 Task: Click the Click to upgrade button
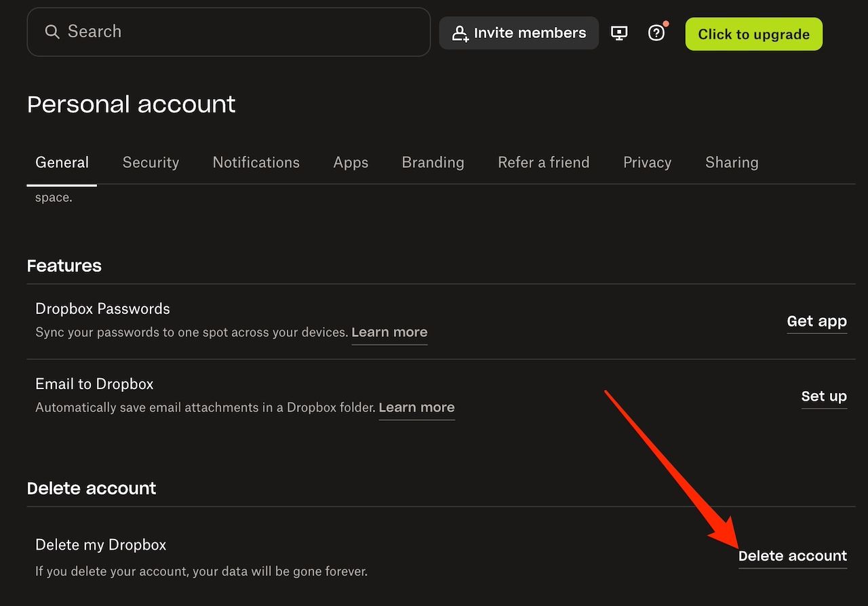click(x=753, y=34)
